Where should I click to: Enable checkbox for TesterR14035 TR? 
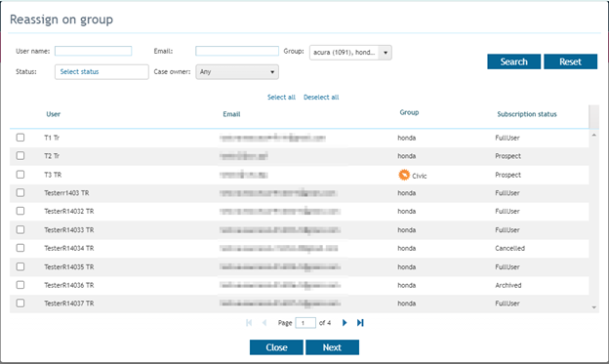(20, 266)
